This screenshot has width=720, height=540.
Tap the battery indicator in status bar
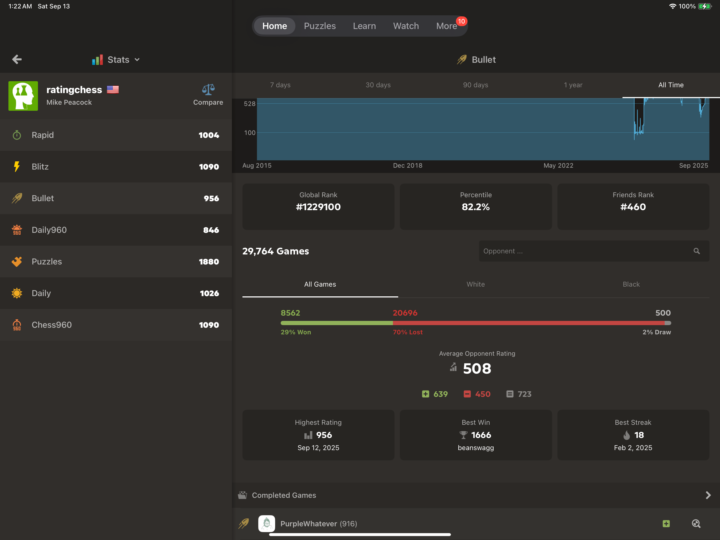pos(704,6)
